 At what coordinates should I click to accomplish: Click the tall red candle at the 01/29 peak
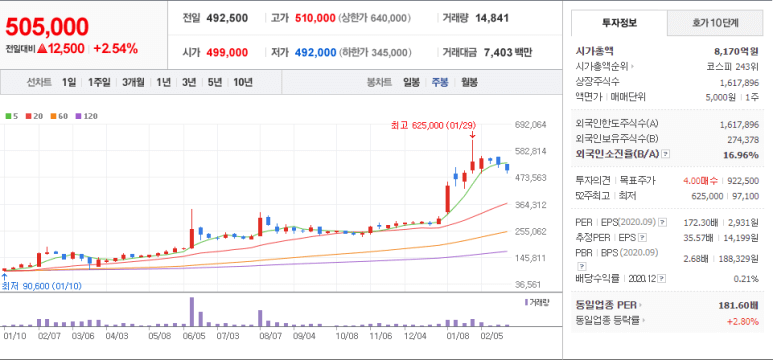(472, 156)
